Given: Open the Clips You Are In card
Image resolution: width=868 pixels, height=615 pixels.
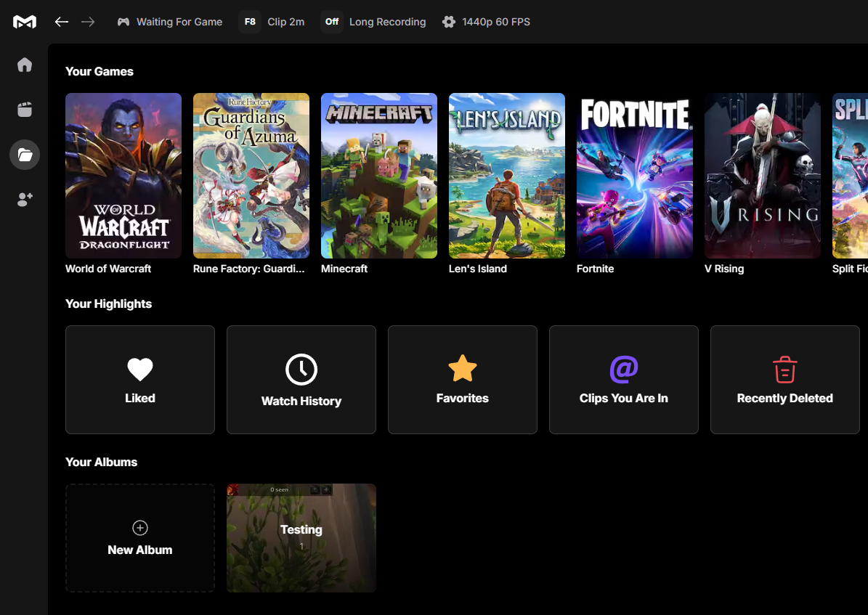Looking at the screenshot, I should [624, 380].
